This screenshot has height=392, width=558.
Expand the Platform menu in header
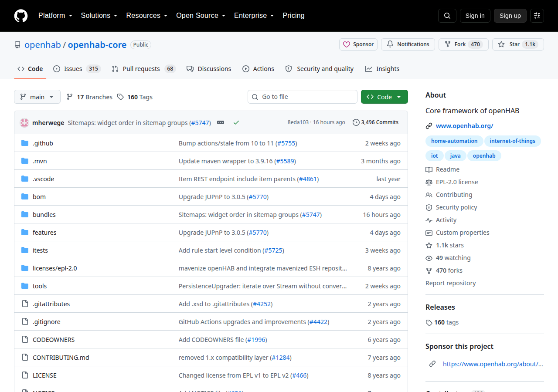(55, 15)
